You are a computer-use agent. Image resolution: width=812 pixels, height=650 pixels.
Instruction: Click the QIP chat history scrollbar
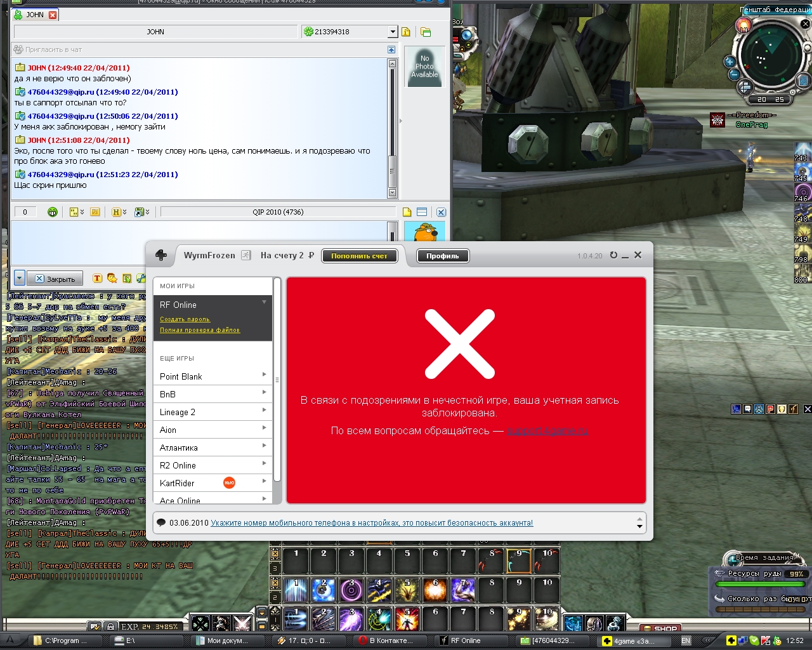coord(392,128)
